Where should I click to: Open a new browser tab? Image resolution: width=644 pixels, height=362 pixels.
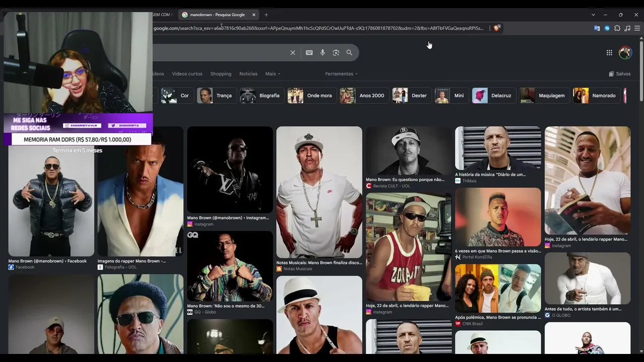266,15
